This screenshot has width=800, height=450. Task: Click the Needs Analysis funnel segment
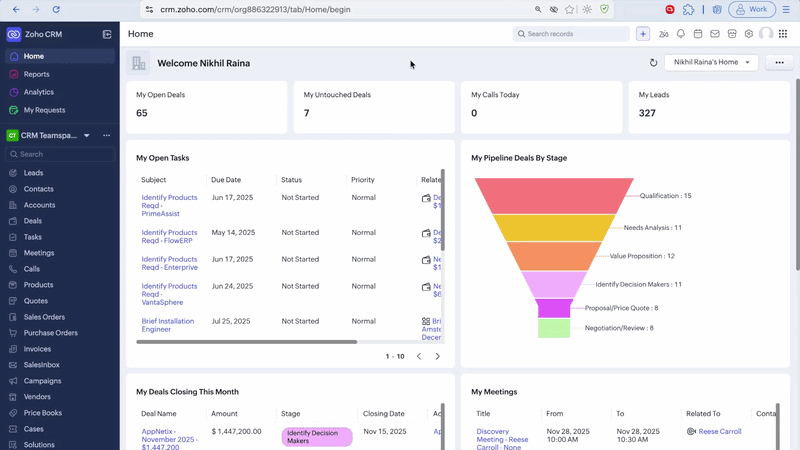[x=554, y=228]
